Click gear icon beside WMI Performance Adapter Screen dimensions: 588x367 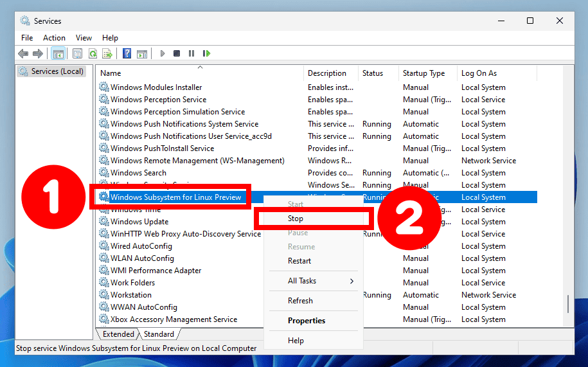coord(104,271)
